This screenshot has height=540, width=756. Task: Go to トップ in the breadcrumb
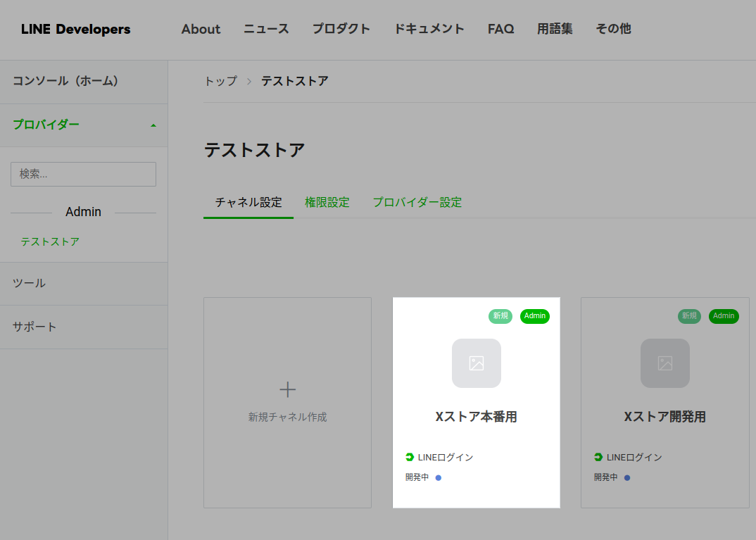(221, 81)
